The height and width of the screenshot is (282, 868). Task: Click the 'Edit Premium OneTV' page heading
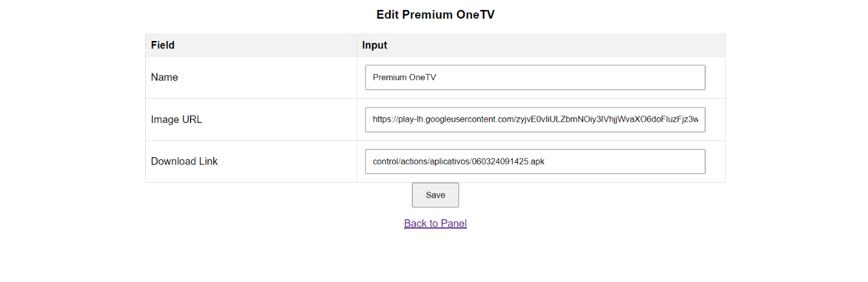pyautogui.click(x=435, y=14)
